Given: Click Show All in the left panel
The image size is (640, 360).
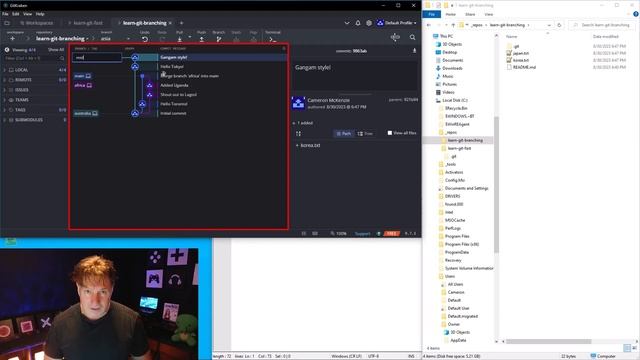Looking at the screenshot, I should (x=56, y=50).
